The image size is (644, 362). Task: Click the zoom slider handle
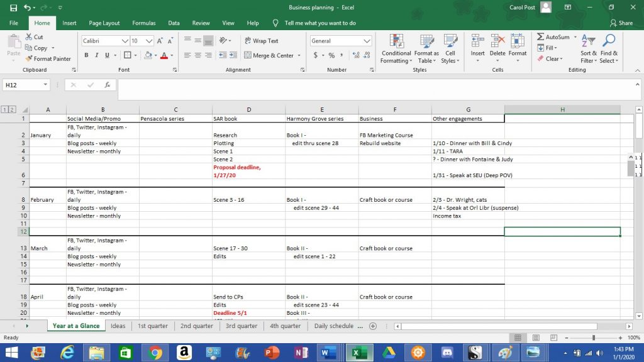[x=594, y=337]
